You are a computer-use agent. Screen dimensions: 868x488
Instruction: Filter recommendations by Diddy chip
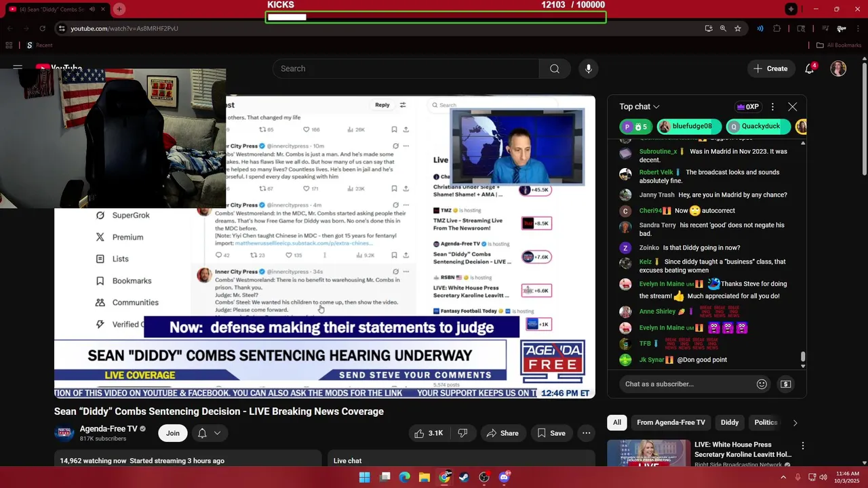pyautogui.click(x=730, y=422)
